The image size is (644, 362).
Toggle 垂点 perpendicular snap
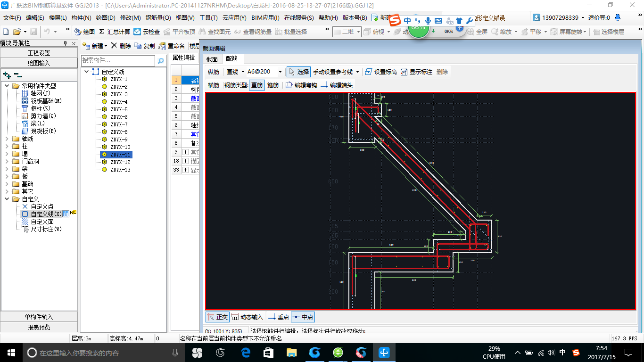coord(279,317)
